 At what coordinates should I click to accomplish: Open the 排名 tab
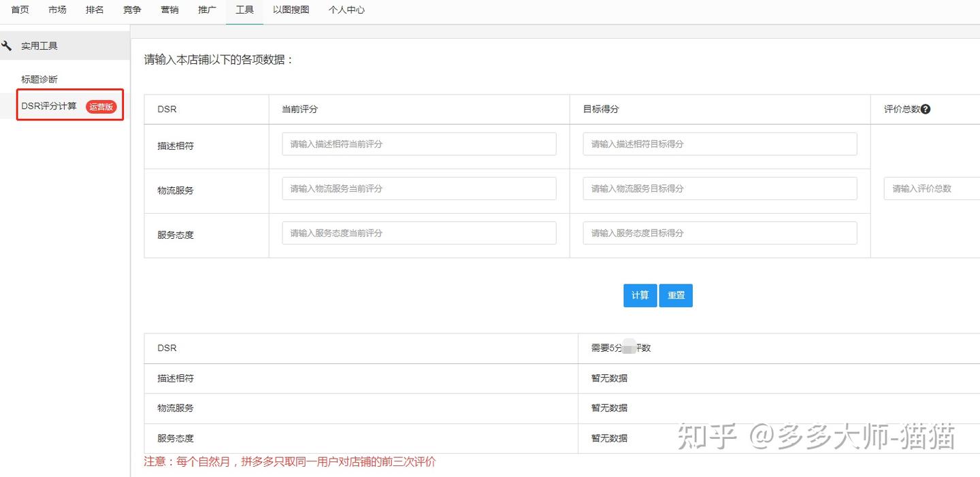click(x=95, y=10)
